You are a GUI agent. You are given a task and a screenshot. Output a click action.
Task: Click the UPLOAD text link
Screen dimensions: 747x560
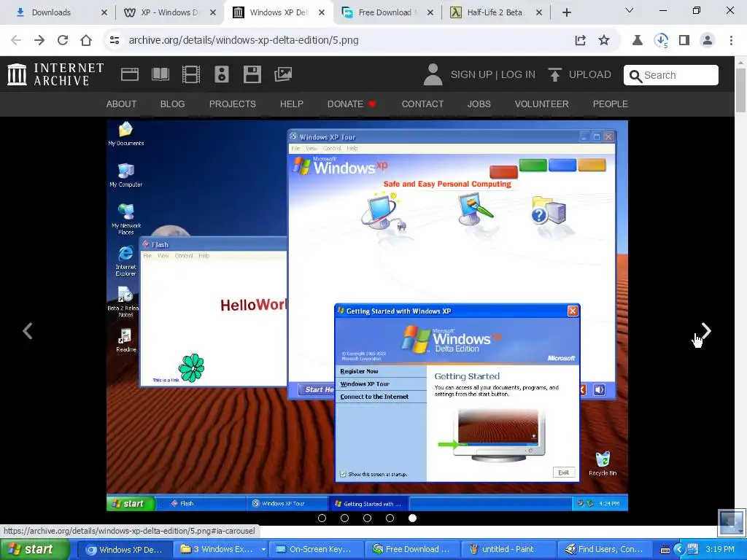(x=589, y=75)
